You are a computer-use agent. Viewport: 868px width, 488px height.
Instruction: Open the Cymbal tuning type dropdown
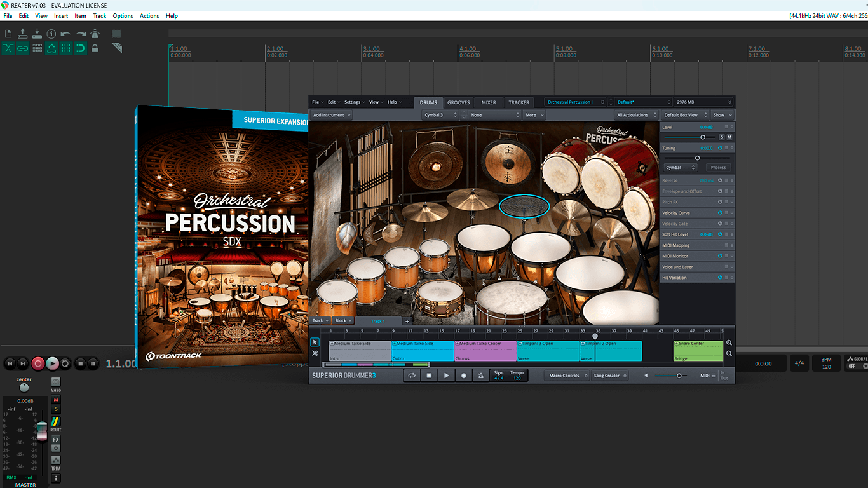(x=680, y=168)
